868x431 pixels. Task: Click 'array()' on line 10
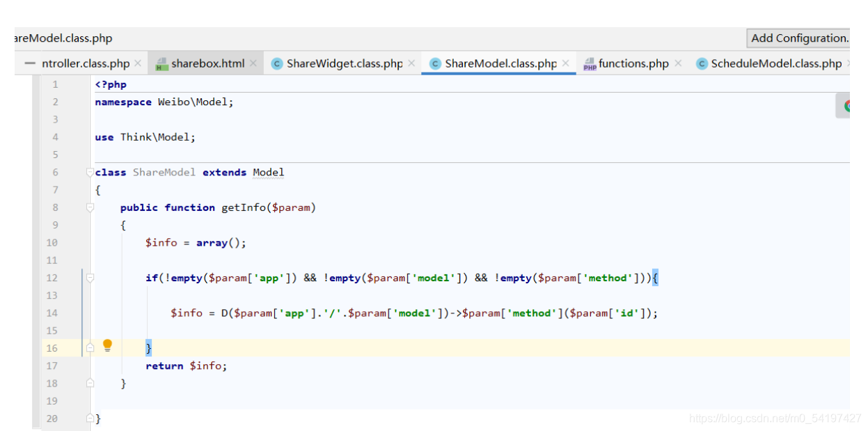(x=218, y=242)
